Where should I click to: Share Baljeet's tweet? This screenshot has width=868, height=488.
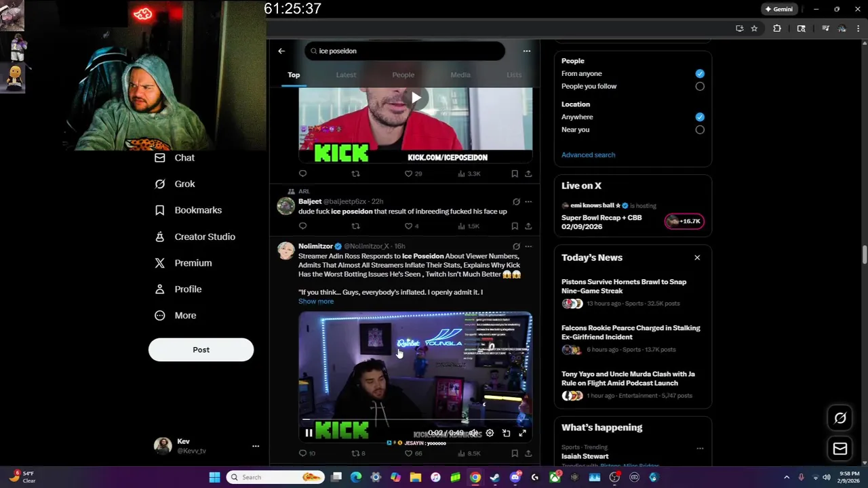pyautogui.click(x=528, y=226)
